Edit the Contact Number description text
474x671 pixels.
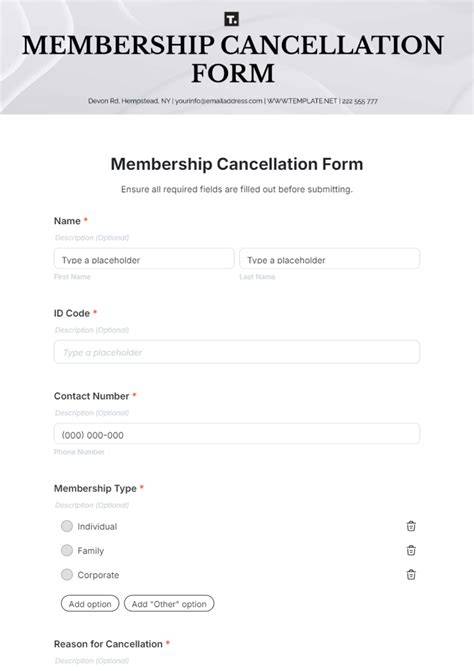point(92,413)
